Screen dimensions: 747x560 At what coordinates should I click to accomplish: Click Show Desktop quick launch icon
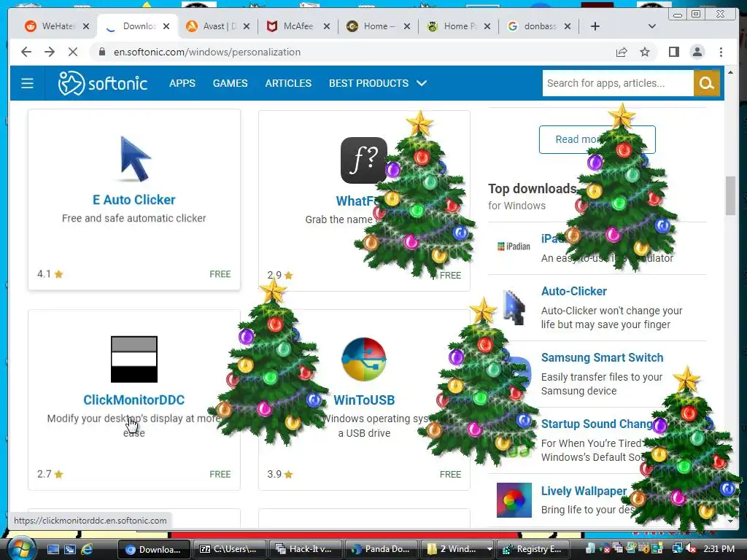point(53,549)
